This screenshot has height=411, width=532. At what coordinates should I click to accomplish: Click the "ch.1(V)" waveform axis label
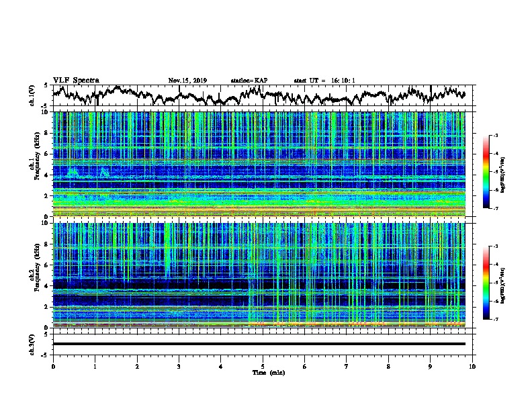tap(32, 95)
